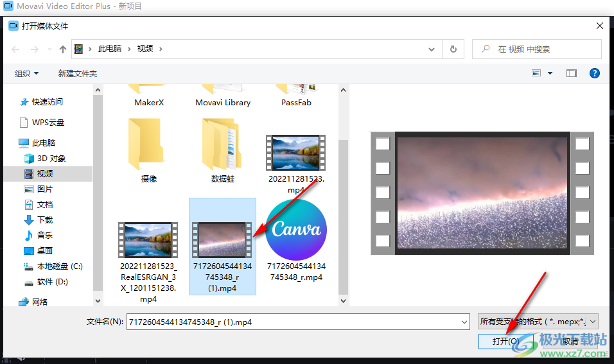Select the Movavi Library folder
614x364 pixels.
click(223, 96)
